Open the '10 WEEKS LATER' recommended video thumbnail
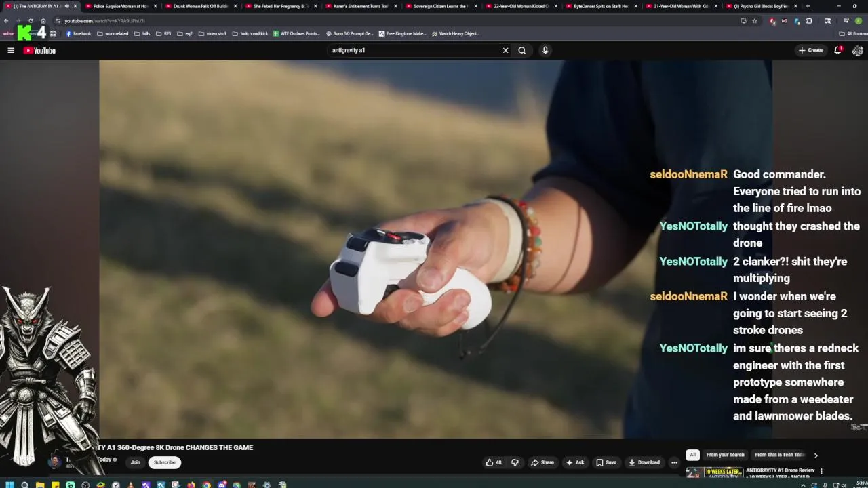 pos(713,472)
